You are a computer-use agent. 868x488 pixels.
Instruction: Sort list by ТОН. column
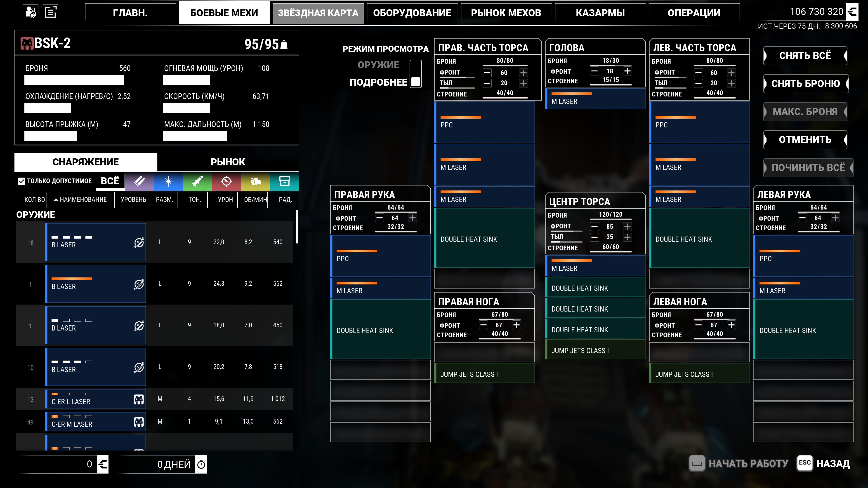[x=195, y=200]
